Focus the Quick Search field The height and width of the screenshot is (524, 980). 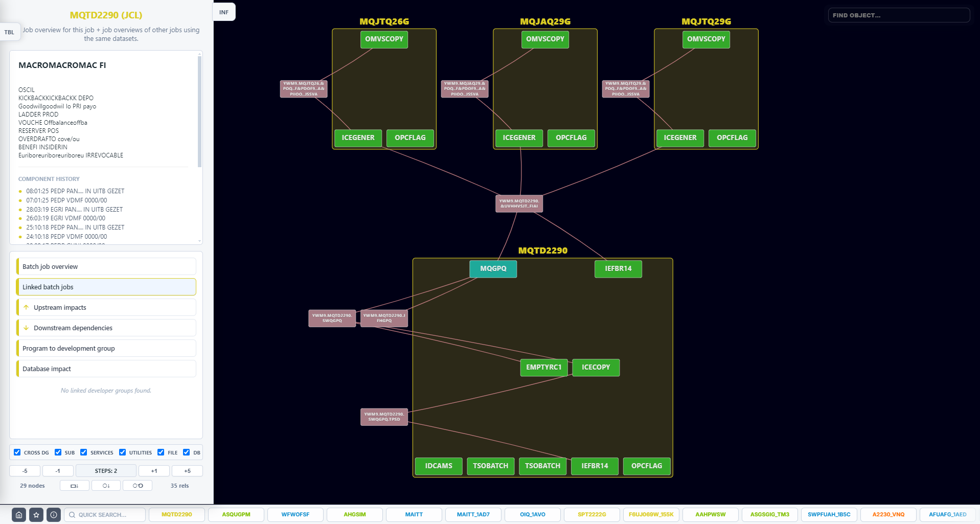(x=105, y=515)
